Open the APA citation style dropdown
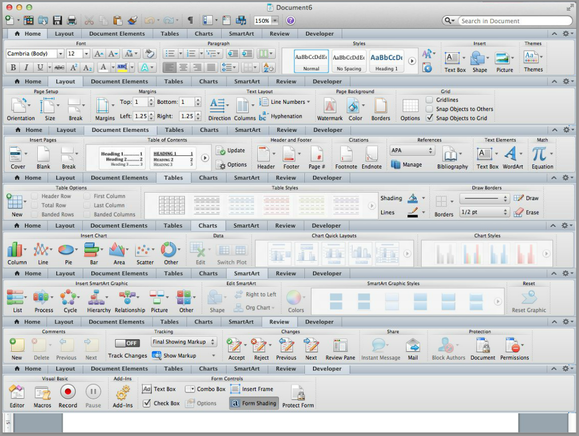579x436 pixels. 412,150
